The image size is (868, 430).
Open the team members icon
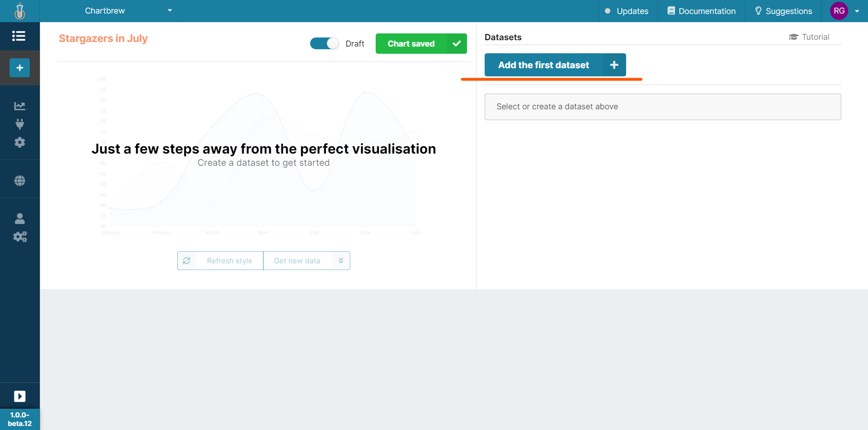pyautogui.click(x=19, y=218)
